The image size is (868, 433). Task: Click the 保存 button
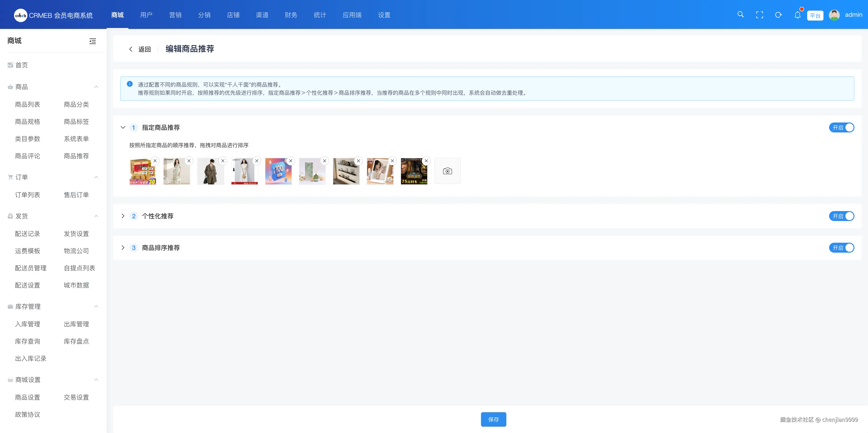click(x=493, y=419)
